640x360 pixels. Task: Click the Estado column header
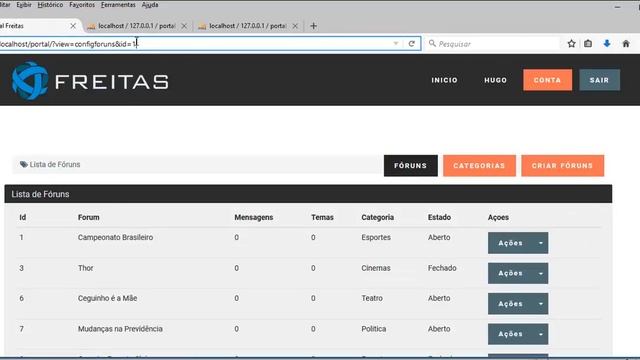click(x=439, y=218)
